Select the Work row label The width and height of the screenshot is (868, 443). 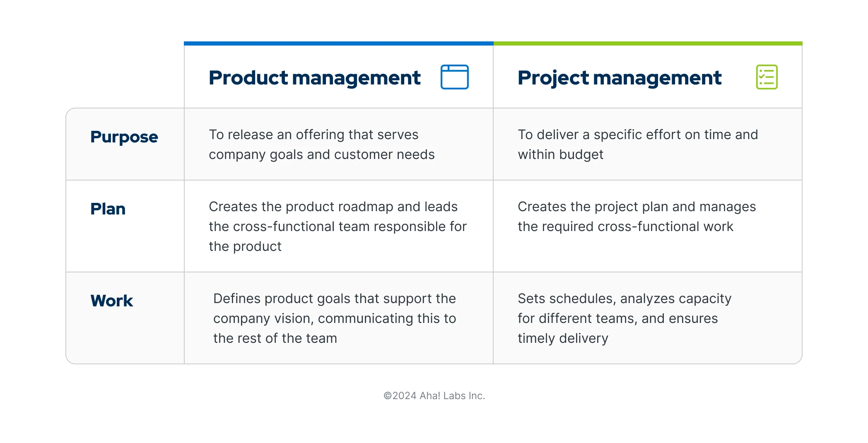click(x=111, y=301)
